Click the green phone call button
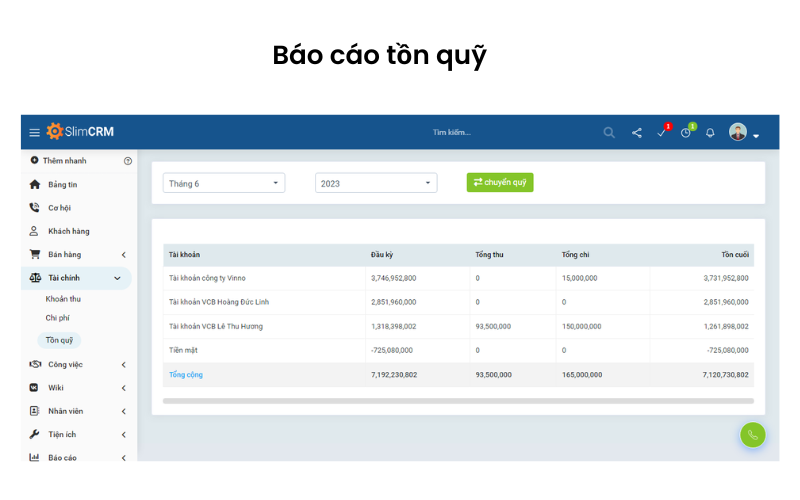Viewport: 800px width, 500px height. click(x=753, y=435)
